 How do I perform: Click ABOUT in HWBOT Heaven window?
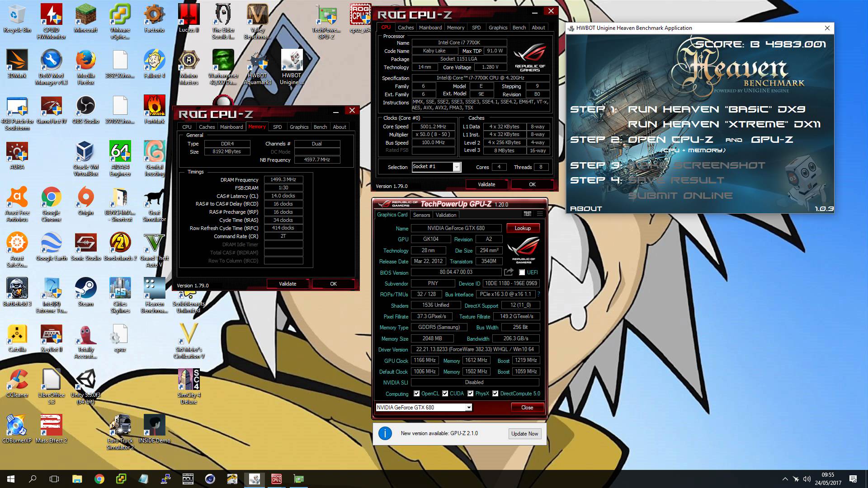coord(586,209)
